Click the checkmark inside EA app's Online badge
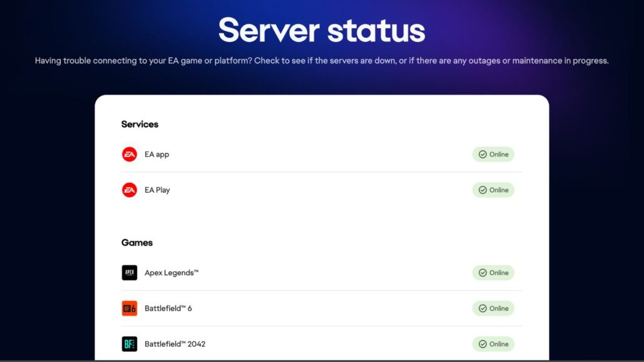 (x=482, y=154)
